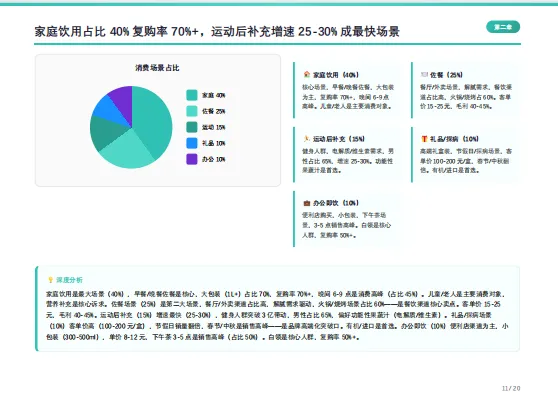Click the blue pie chart slice

(109, 110)
